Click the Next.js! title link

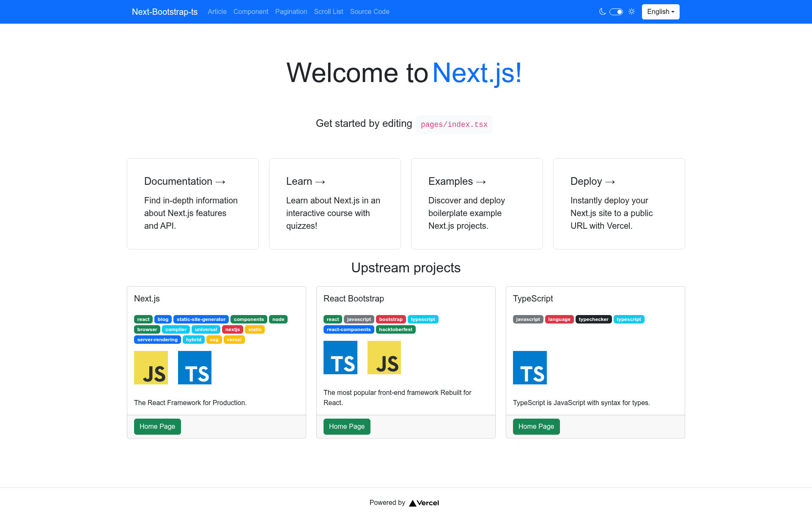(x=477, y=73)
